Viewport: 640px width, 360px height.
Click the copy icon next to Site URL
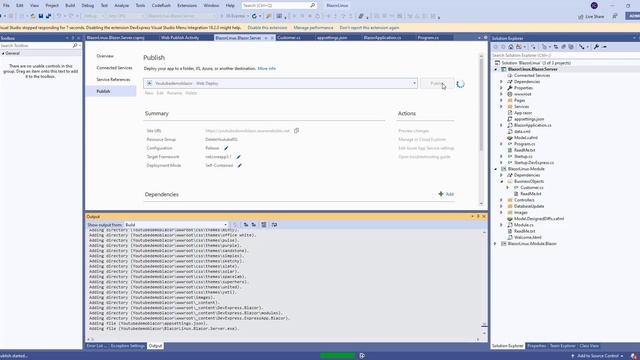(x=296, y=131)
